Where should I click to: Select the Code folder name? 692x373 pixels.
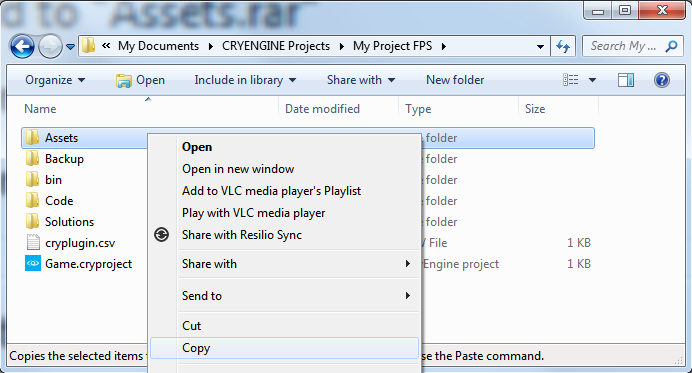point(59,200)
